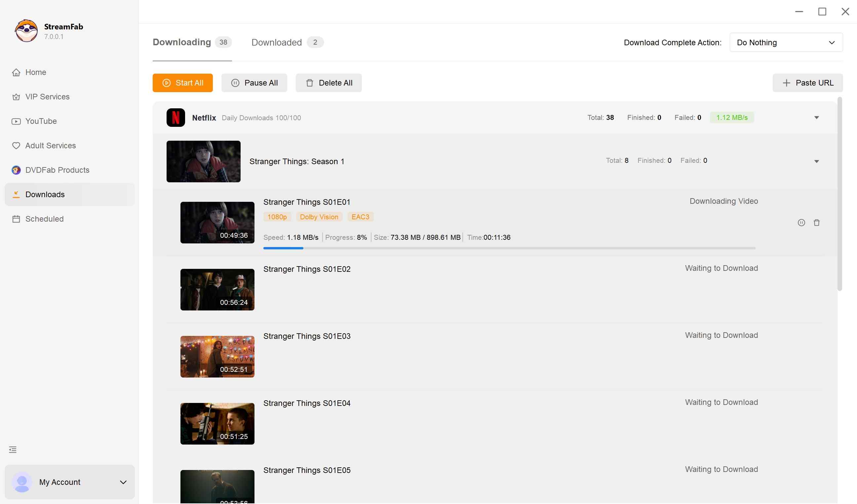Click the S01E01 download progress bar
Viewport: 857px width, 504px height.
pyautogui.click(x=509, y=248)
